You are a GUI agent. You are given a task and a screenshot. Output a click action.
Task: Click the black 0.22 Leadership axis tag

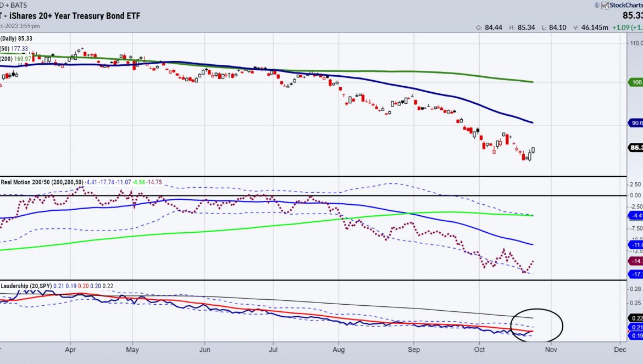point(636,318)
